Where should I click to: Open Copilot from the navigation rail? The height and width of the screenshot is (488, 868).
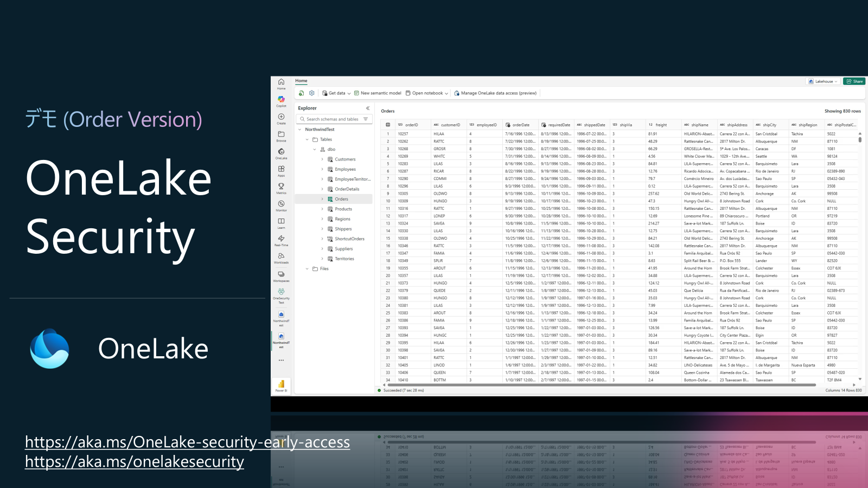[281, 101]
